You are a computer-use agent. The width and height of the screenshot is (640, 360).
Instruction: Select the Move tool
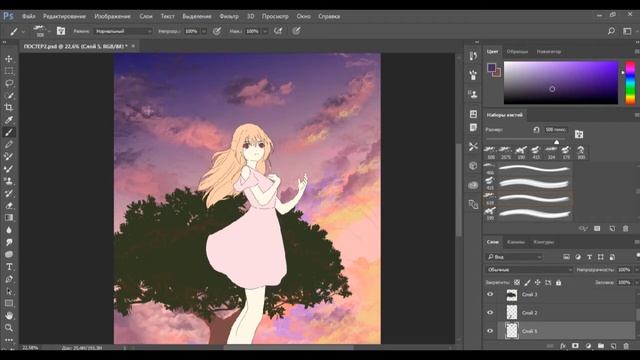[x=9, y=59]
